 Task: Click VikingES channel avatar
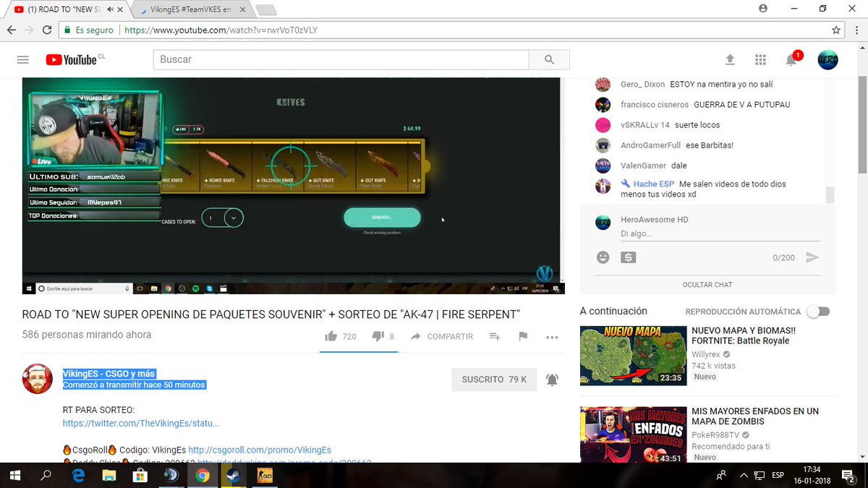tap(38, 378)
